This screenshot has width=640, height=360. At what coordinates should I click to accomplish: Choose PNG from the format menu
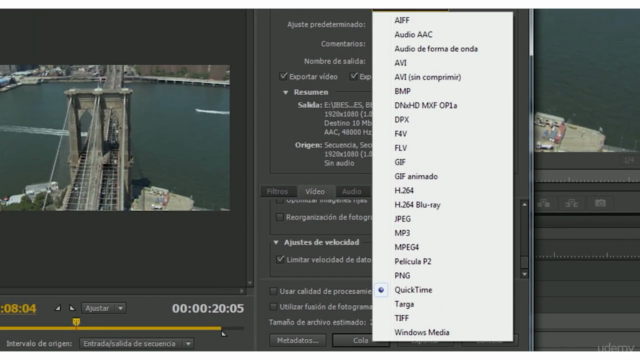pos(402,276)
